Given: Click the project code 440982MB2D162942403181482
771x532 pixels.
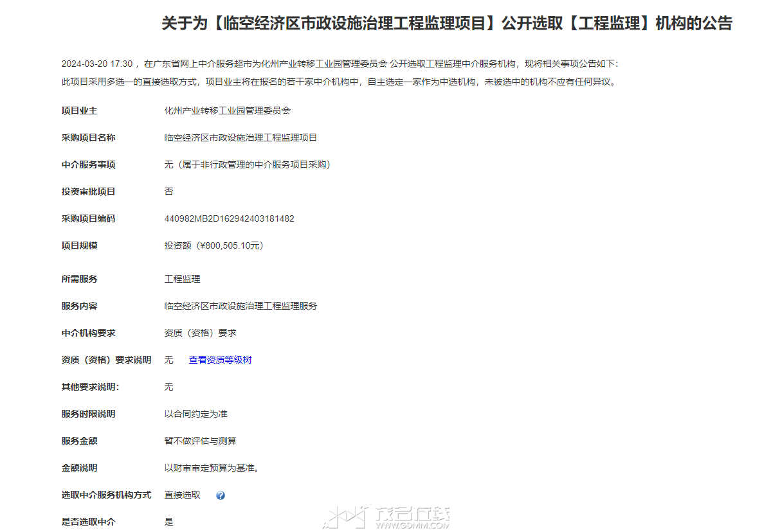Looking at the screenshot, I should tap(229, 218).
